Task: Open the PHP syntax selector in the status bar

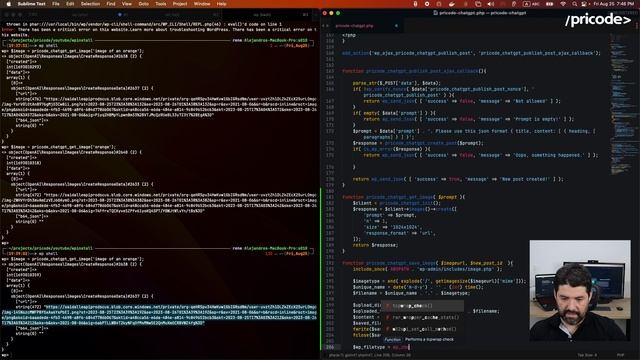Action: click(x=620, y=355)
